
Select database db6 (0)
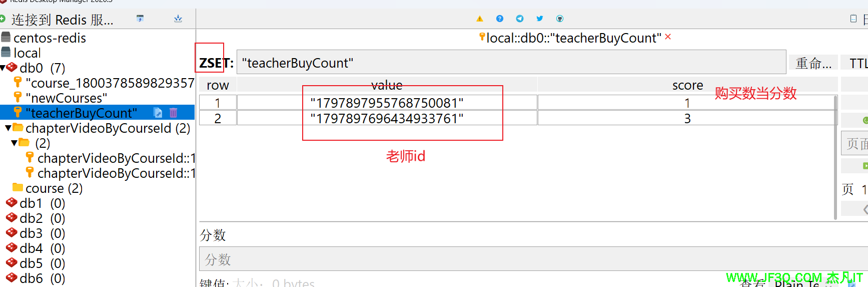pos(43,278)
